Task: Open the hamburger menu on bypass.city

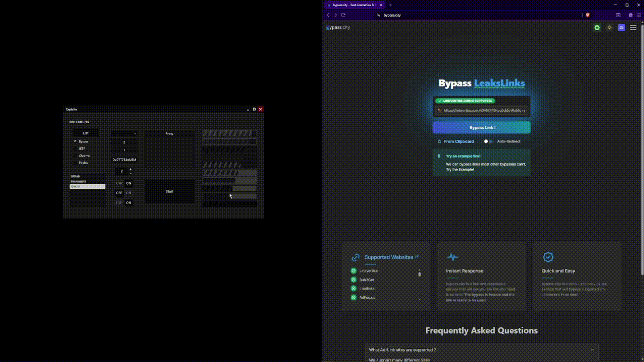Action: pos(633,28)
